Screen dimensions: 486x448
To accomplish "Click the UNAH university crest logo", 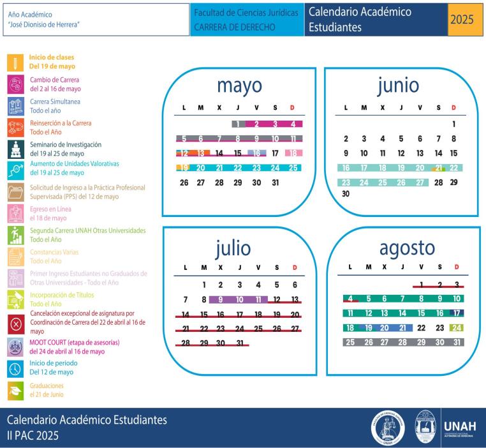I will [x=425, y=426].
